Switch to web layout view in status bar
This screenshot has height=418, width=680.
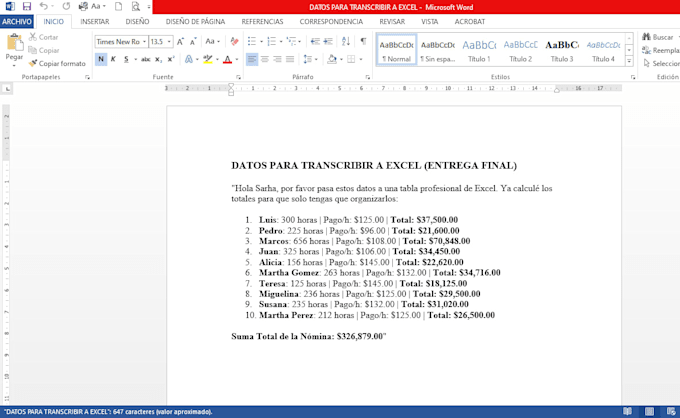click(x=671, y=411)
